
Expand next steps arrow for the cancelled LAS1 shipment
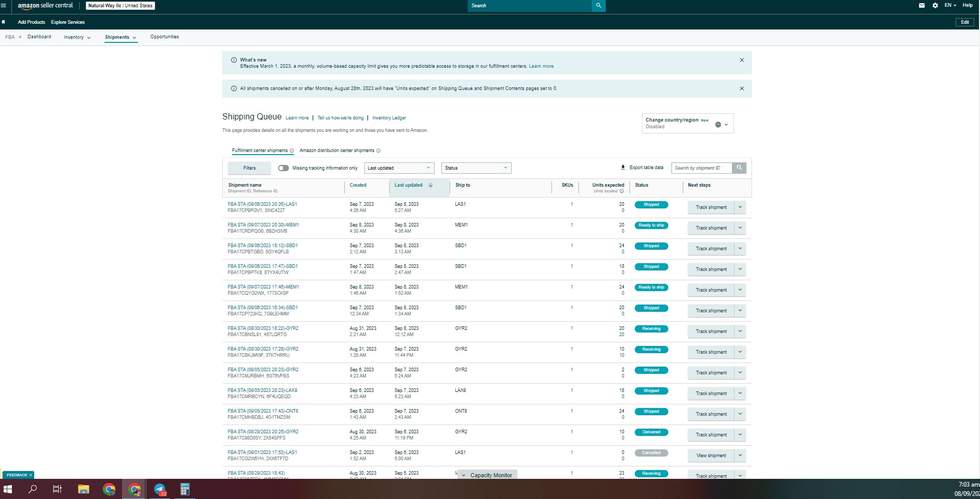[740, 456]
